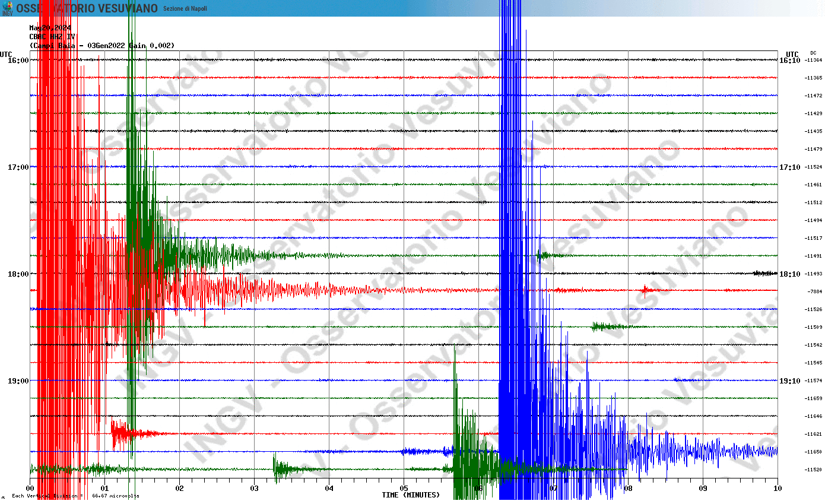The height and width of the screenshot is (504, 825).
Task: Click the '10' minute axis label
Action: pos(778,489)
